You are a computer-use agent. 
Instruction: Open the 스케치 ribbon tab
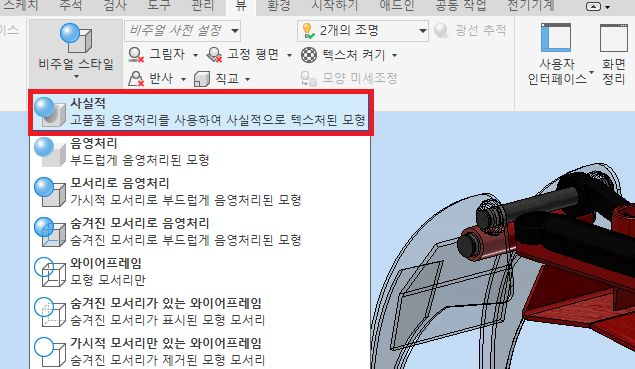[x=20, y=6]
